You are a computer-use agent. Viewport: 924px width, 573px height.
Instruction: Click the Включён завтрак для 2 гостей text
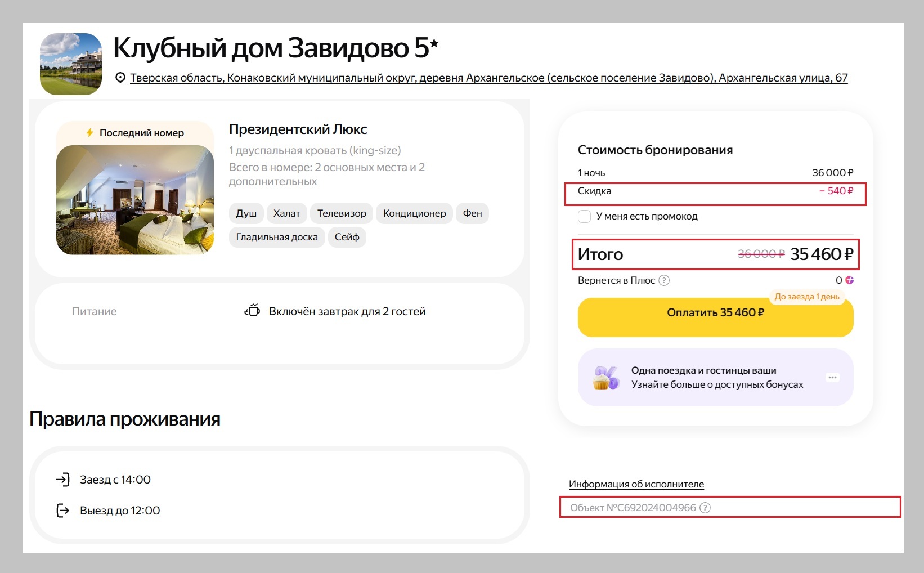point(347,311)
